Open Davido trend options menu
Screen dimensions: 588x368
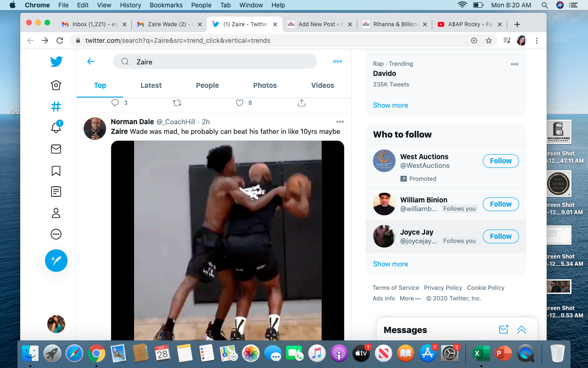pos(514,64)
